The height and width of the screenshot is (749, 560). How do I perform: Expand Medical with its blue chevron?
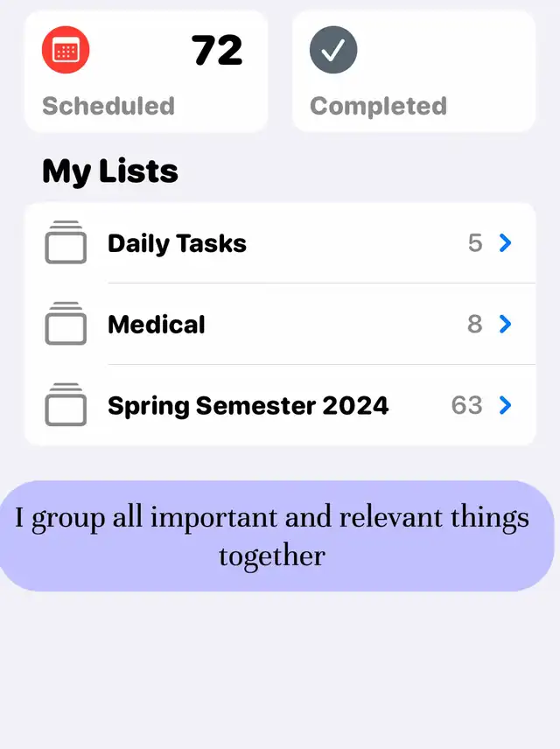[x=505, y=324]
